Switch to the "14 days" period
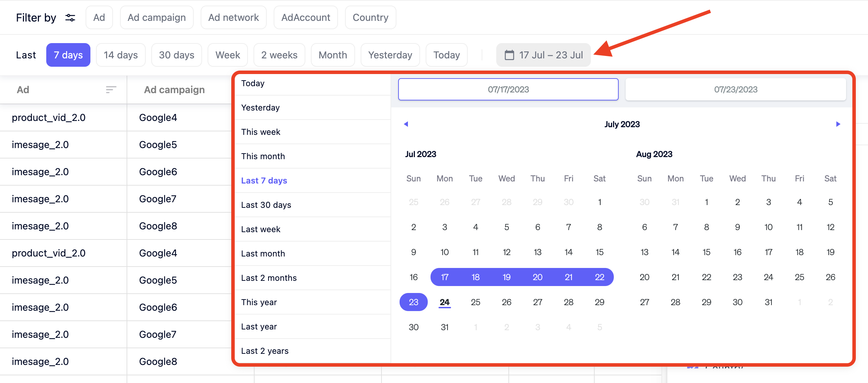Image resolution: width=868 pixels, height=383 pixels. [x=121, y=55]
